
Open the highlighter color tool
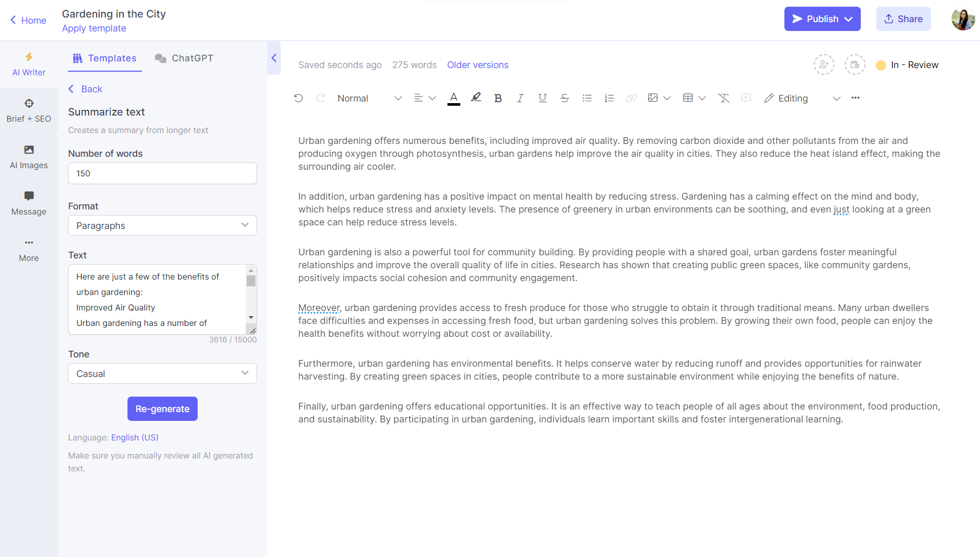[476, 97]
